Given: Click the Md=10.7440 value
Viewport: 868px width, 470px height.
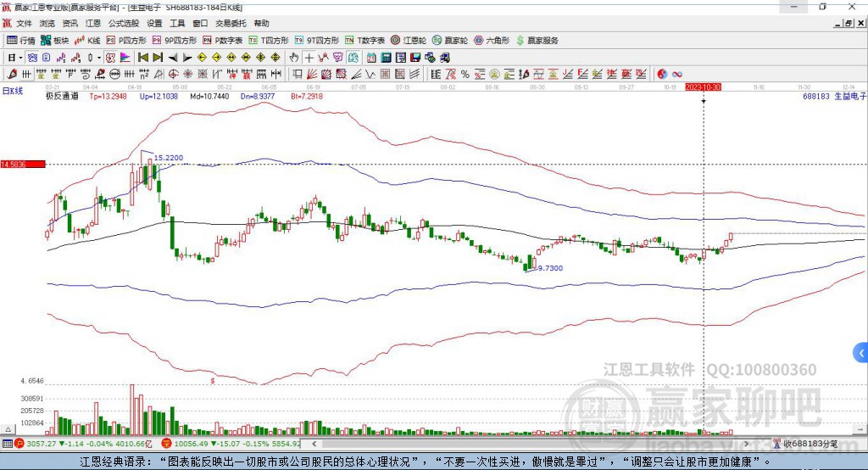Looking at the screenshot, I should [x=209, y=97].
